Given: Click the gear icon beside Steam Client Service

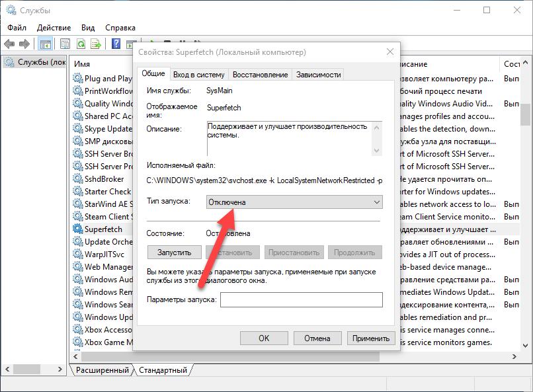Looking at the screenshot, I should (x=78, y=217).
